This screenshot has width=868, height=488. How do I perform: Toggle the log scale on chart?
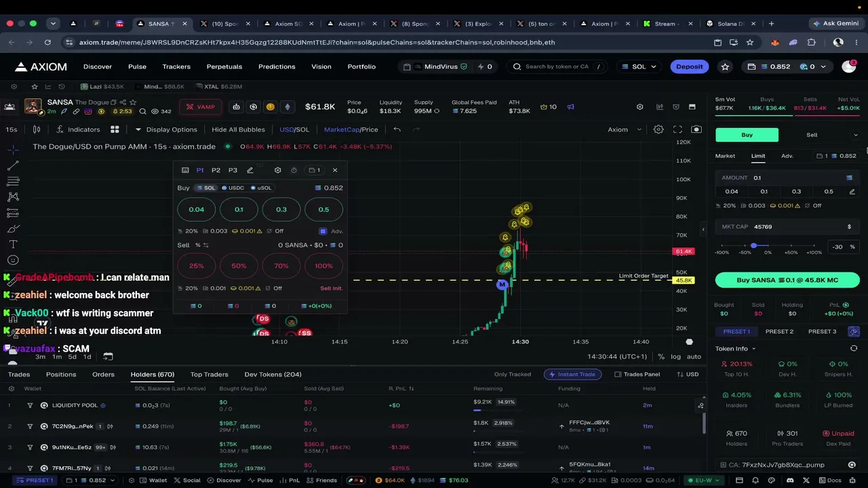675,357
